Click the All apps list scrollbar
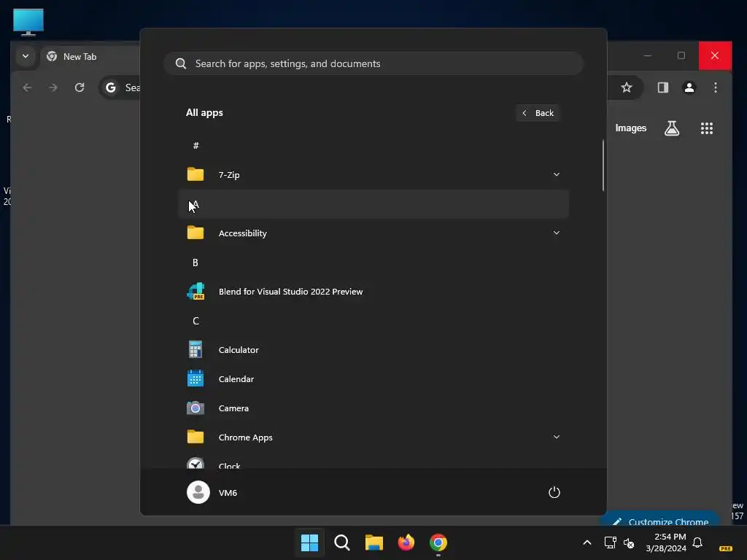747x560 pixels. click(x=603, y=166)
